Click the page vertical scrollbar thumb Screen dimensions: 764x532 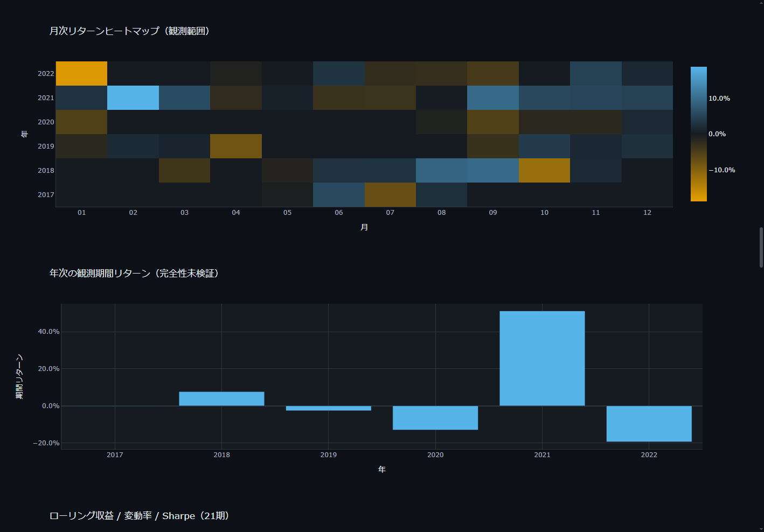tap(761, 247)
